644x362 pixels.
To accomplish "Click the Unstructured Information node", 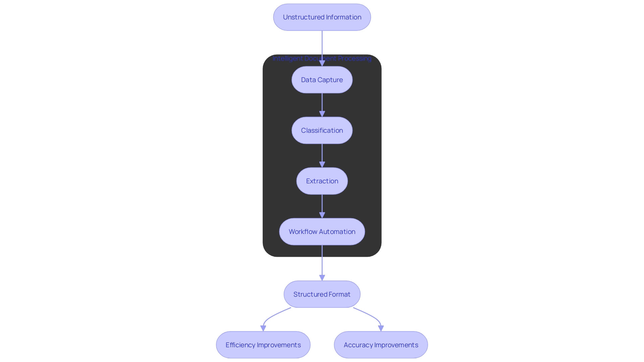I will click(322, 17).
